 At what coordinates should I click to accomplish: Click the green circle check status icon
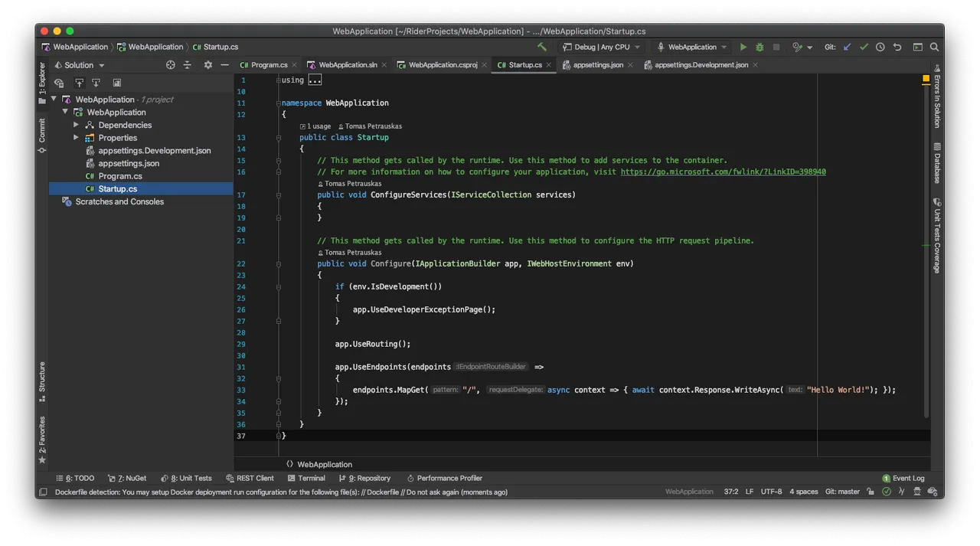pyautogui.click(x=887, y=492)
